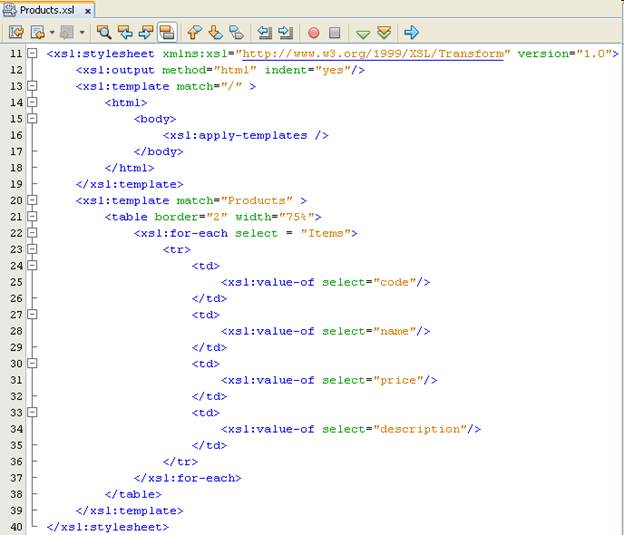Click line number 25 in the gutter
The image size is (624, 535).
(16, 282)
